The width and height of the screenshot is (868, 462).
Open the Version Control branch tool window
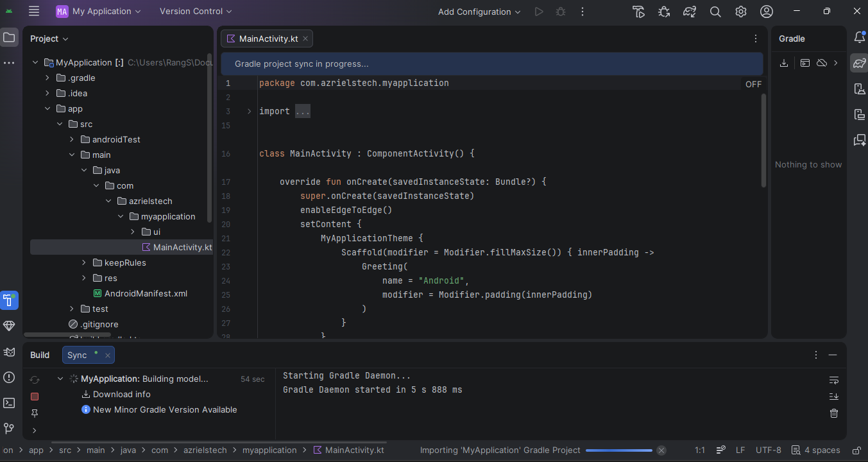(9, 428)
